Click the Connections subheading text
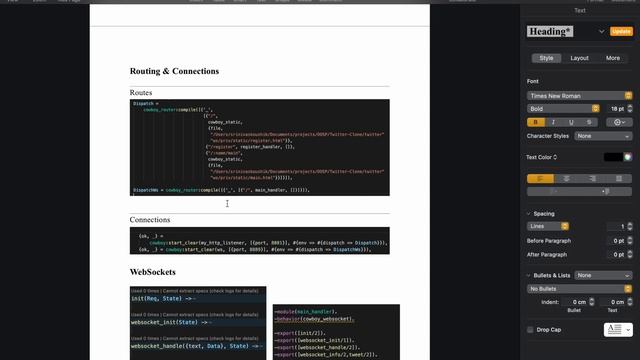 tap(150, 220)
